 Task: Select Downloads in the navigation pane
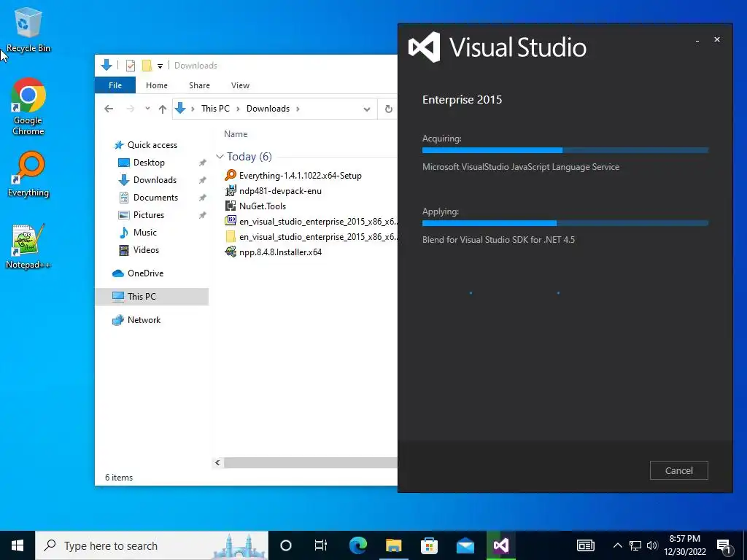pyautogui.click(x=155, y=180)
